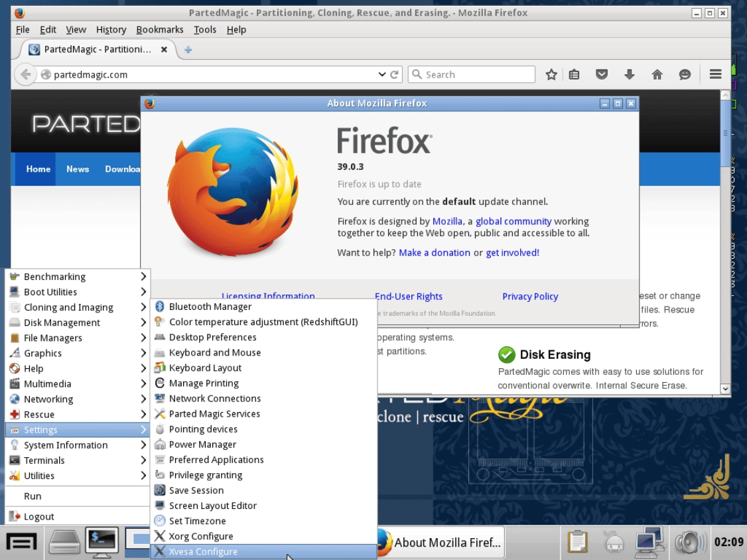
Task: Open Privilege granting entry
Action: 264,474
